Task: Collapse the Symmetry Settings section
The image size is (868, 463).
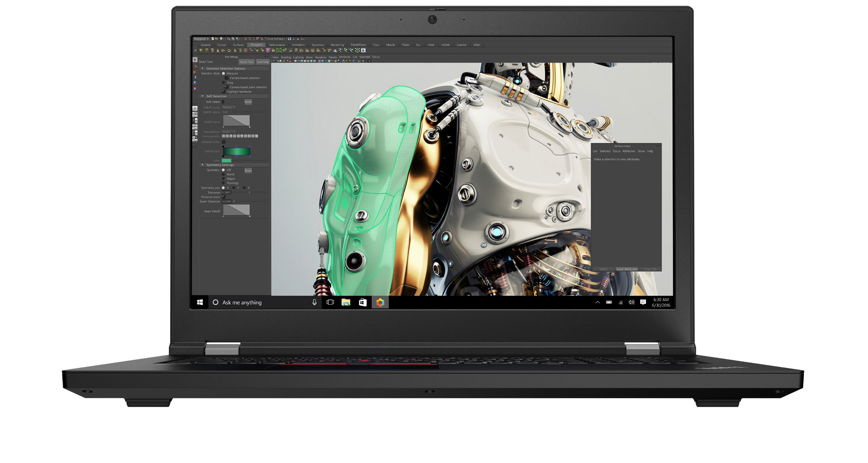Action: pos(202,165)
